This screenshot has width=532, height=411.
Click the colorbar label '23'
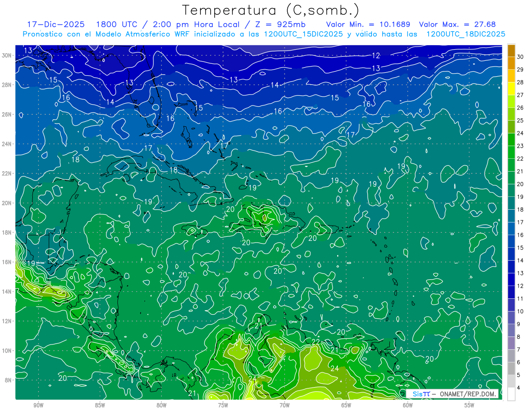tap(520, 146)
